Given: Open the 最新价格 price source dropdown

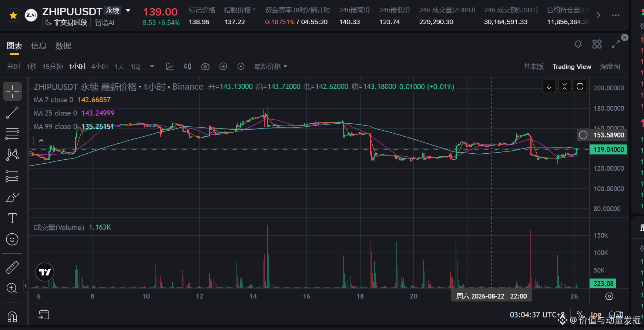Looking at the screenshot, I should (271, 66).
